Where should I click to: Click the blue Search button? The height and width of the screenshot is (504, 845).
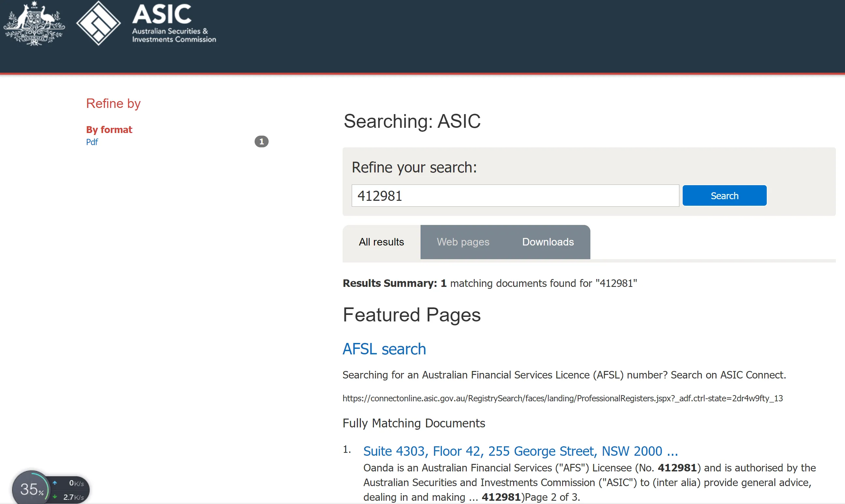(724, 196)
